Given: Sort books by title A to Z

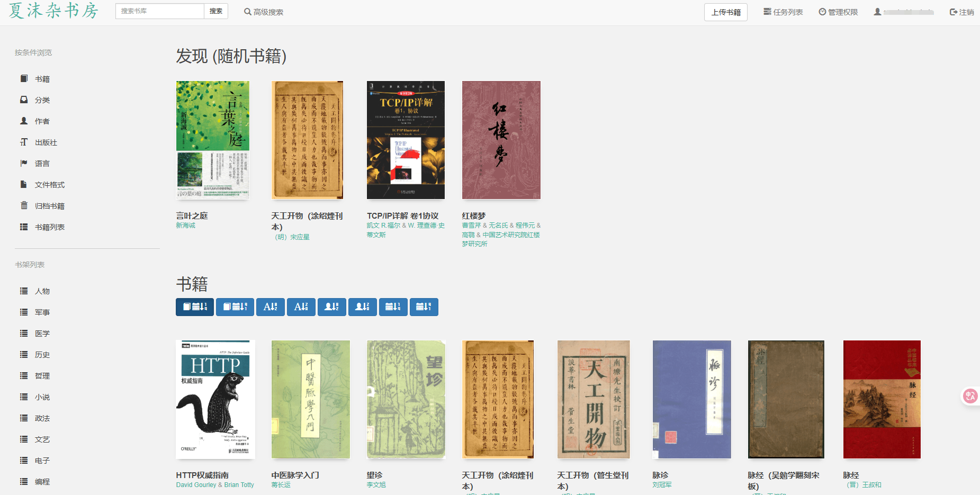Looking at the screenshot, I should click(271, 307).
